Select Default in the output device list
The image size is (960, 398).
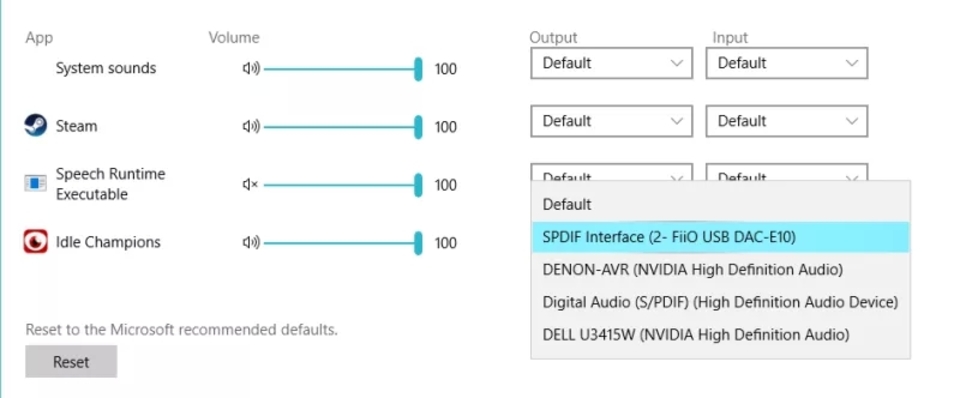click(x=721, y=205)
